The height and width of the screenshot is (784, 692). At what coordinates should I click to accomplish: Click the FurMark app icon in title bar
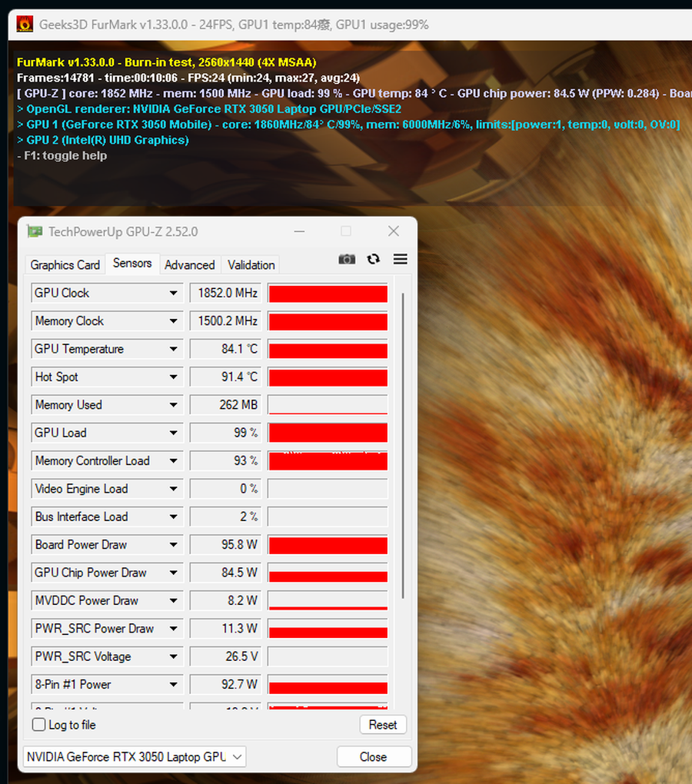click(25, 25)
